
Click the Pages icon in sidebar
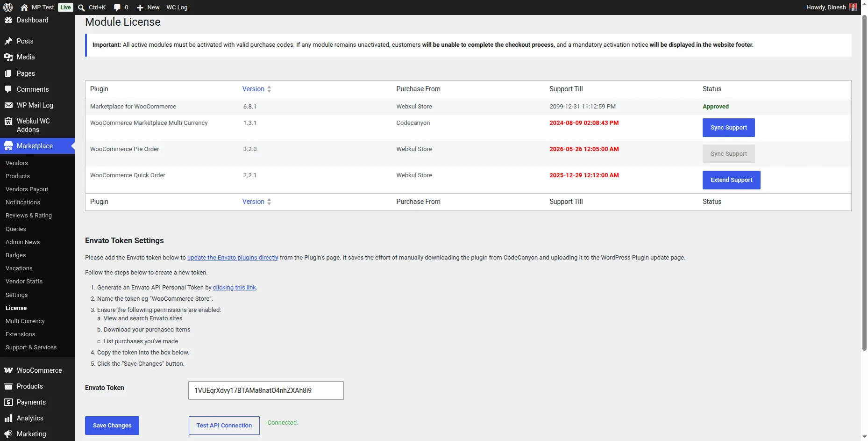[8, 73]
